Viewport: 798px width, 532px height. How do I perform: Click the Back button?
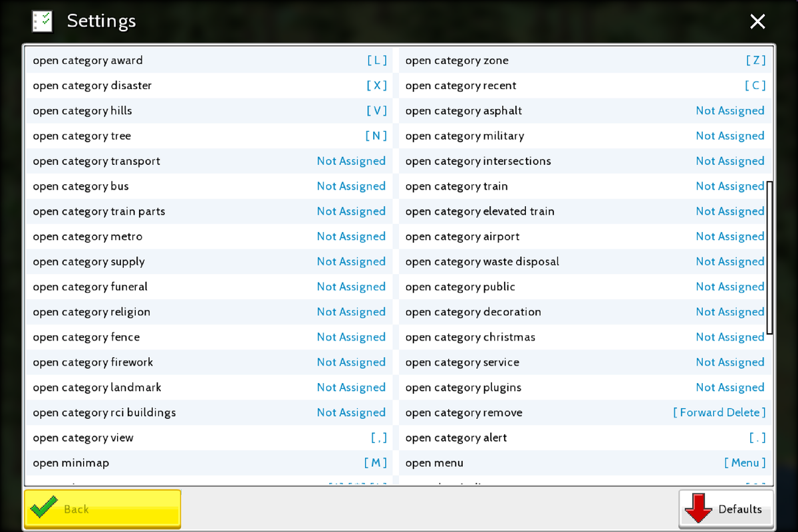(x=102, y=509)
